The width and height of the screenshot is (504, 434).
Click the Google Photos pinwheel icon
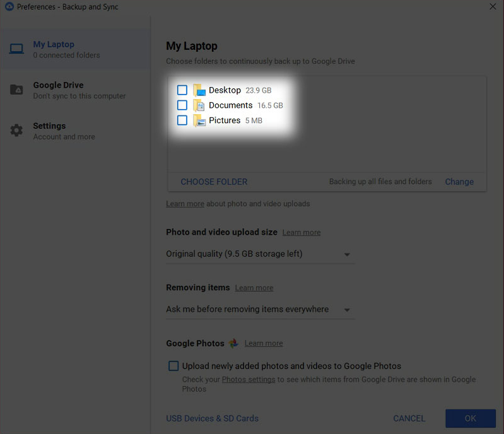(x=233, y=343)
